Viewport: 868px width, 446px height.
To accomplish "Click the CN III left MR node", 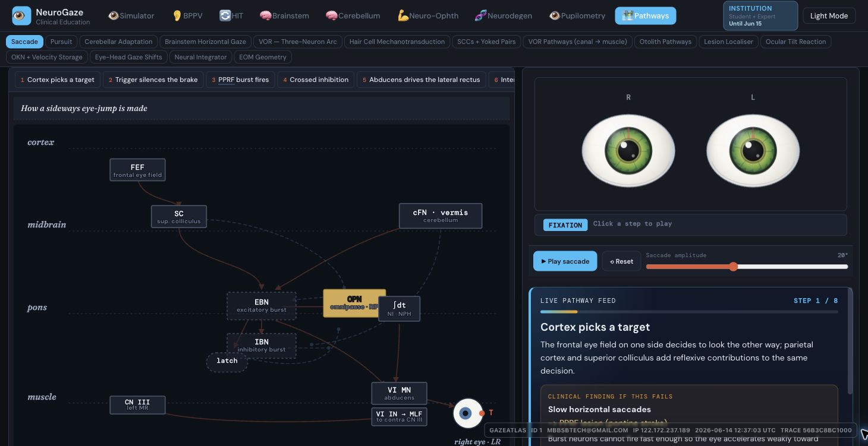I will 137,405.
